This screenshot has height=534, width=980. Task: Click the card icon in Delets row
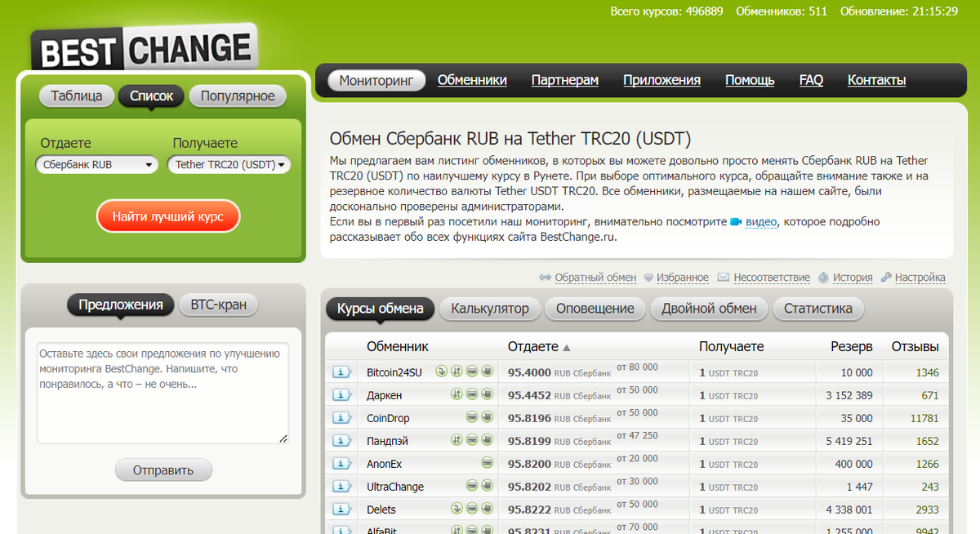[x=472, y=509]
